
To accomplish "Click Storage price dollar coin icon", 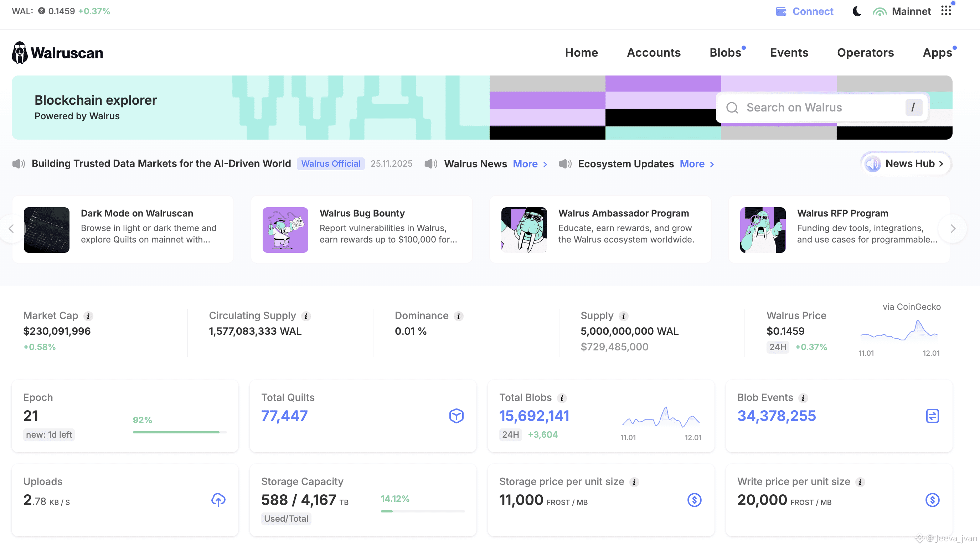I will (x=694, y=500).
